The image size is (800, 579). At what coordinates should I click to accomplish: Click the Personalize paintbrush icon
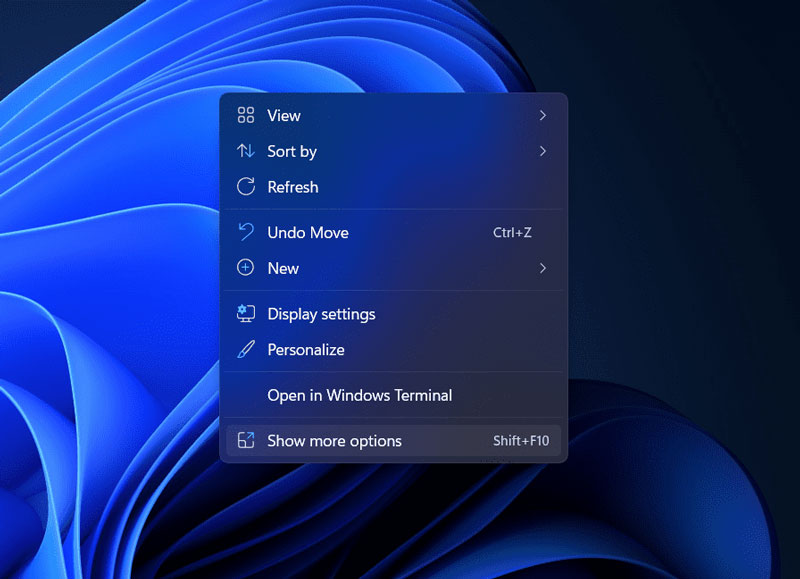[x=245, y=350]
